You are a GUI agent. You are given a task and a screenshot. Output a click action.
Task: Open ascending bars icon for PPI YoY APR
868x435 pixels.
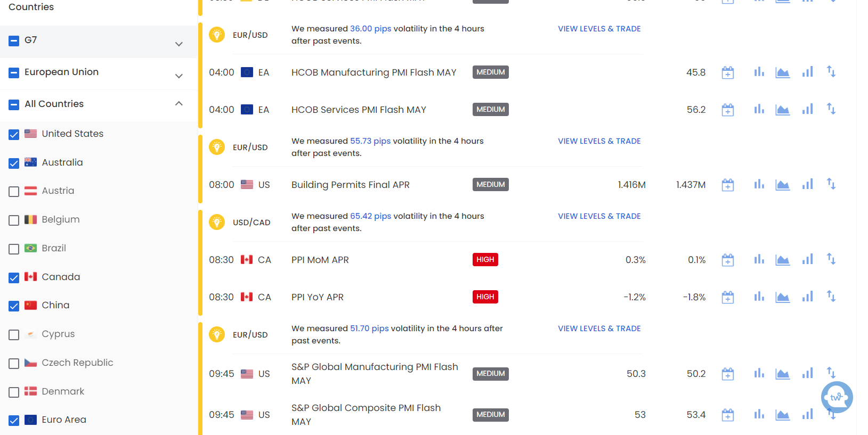pos(807,297)
